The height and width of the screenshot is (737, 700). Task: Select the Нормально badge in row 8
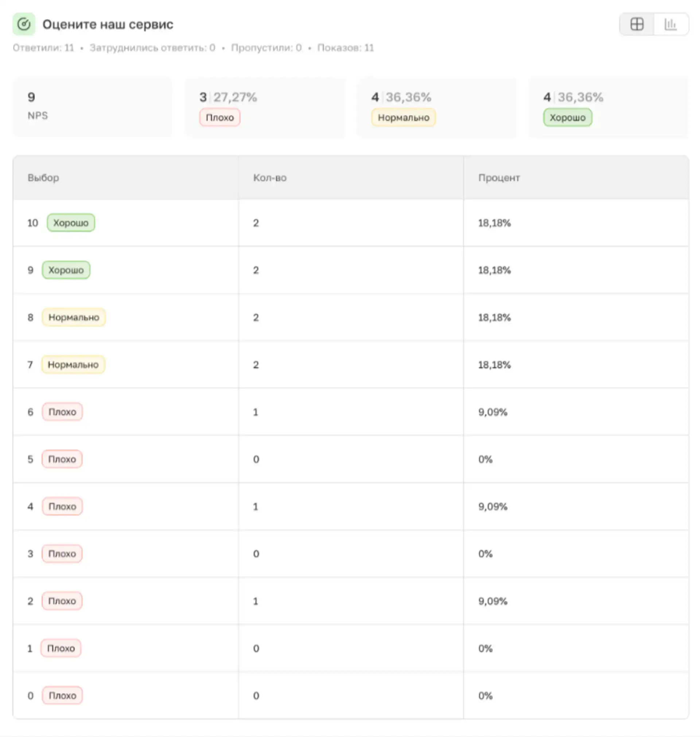point(74,317)
